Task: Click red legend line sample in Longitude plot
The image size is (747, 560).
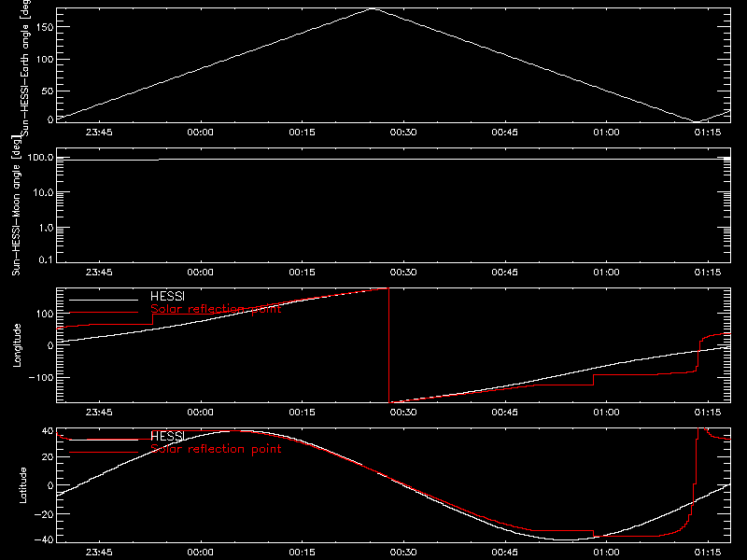Action: click(x=104, y=313)
